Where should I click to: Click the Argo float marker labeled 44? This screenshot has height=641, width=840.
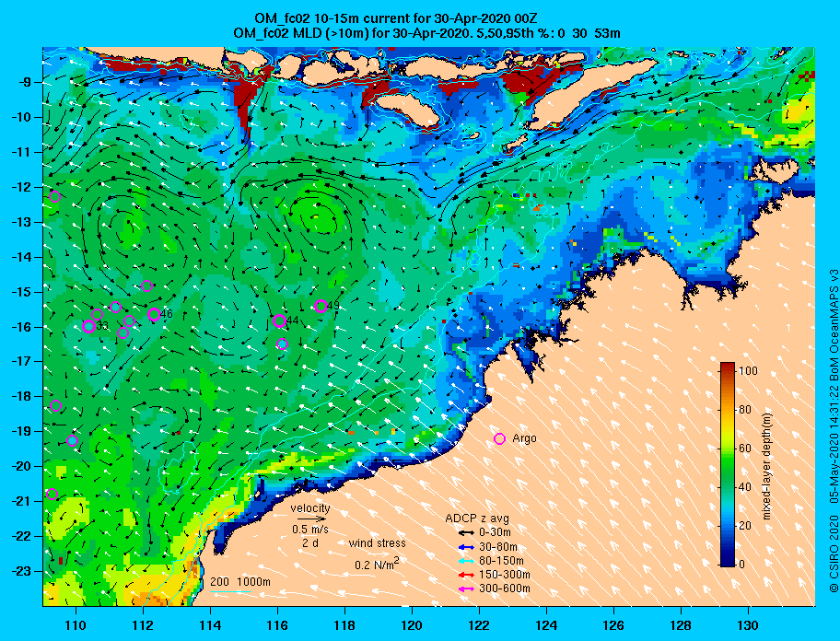pyautogui.click(x=279, y=320)
